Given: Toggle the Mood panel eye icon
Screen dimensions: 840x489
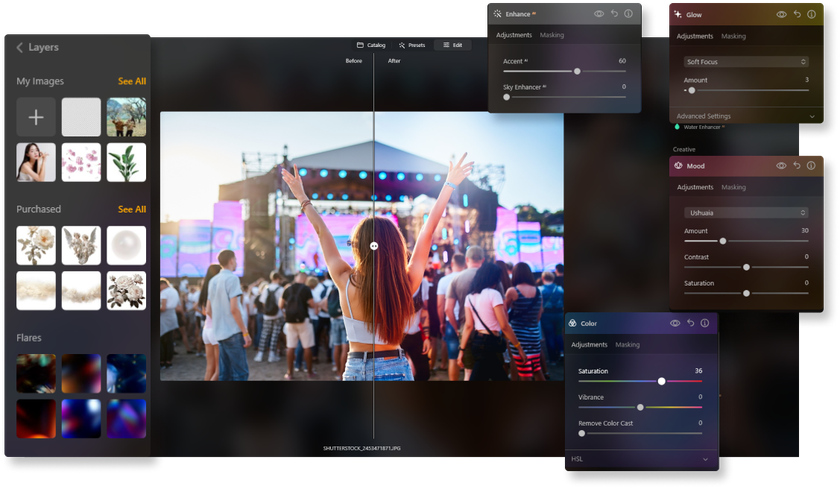Looking at the screenshot, I should [x=782, y=166].
